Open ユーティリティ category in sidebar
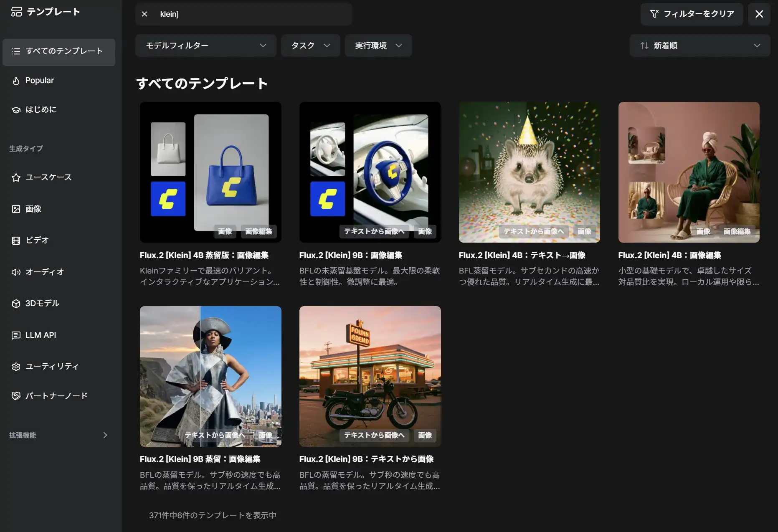The image size is (778, 532). point(52,367)
